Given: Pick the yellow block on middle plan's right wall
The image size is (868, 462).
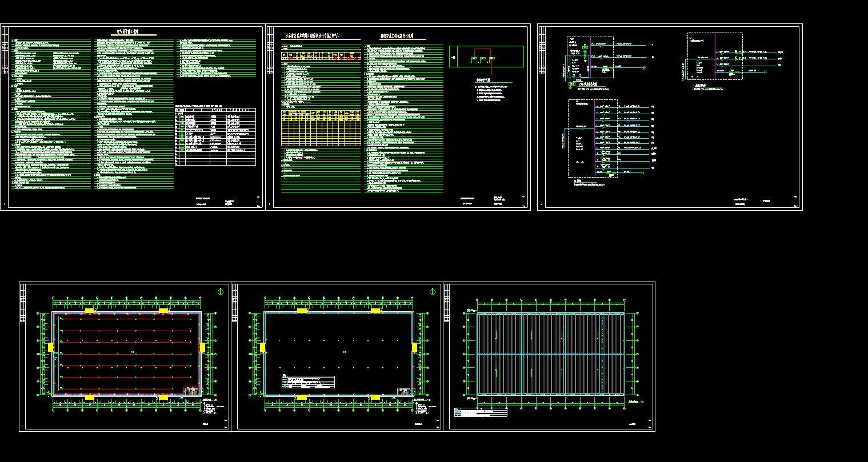Looking at the screenshot, I should click(414, 347).
